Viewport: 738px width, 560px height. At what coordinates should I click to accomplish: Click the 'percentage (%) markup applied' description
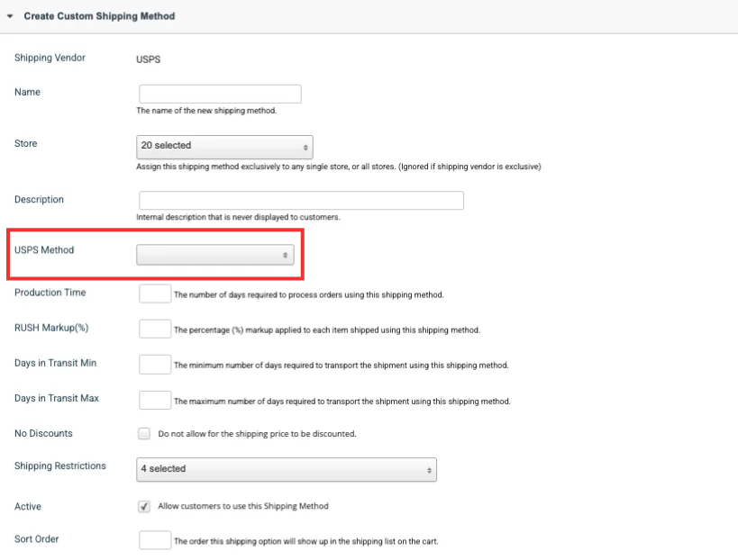[327, 330]
